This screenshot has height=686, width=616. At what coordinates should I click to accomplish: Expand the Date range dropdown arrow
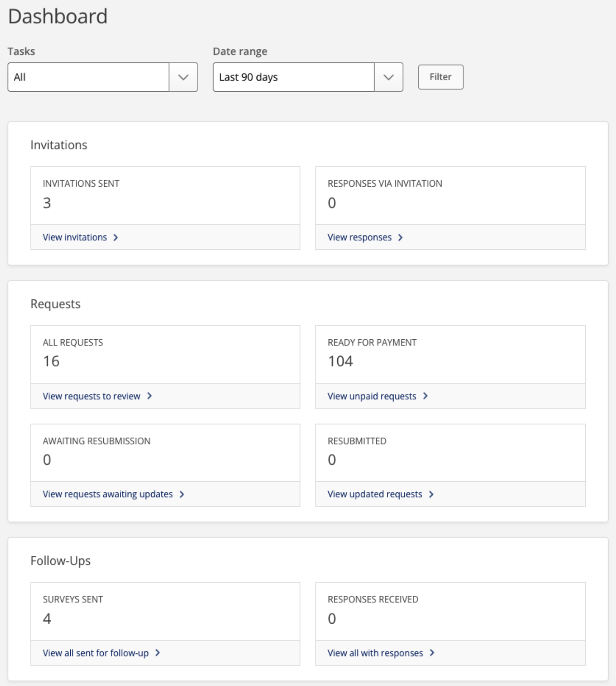coord(388,77)
